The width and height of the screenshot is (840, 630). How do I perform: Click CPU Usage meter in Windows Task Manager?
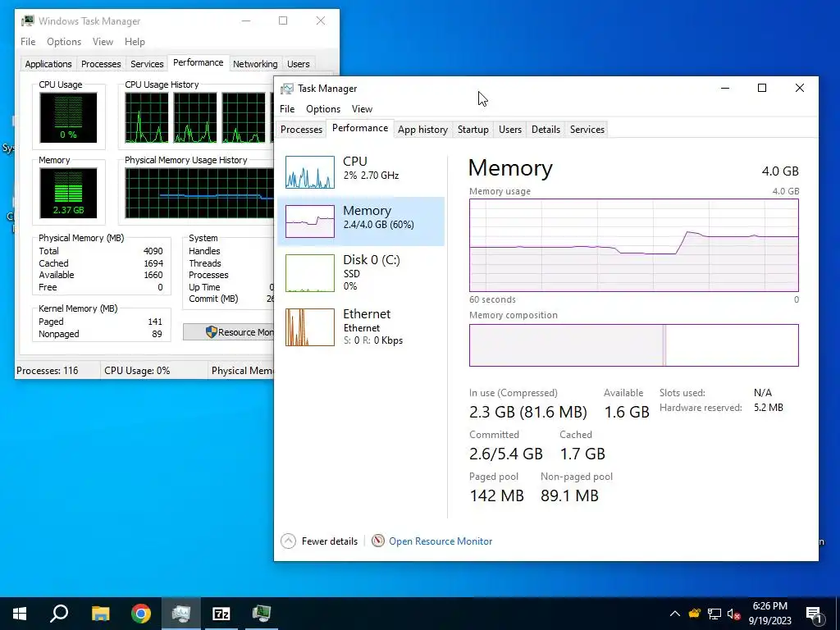[68, 117]
